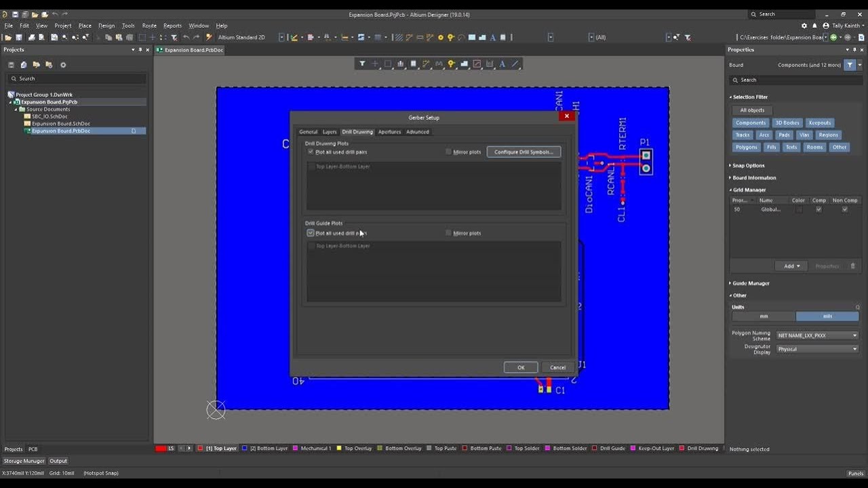Click the Projects panel search field
The width and height of the screenshot is (868, 488).
point(76,79)
